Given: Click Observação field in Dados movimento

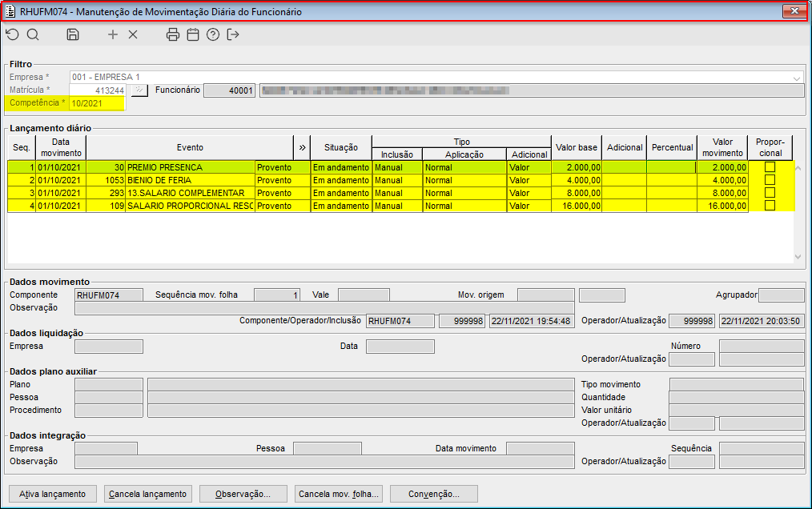Looking at the screenshot, I should tap(324, 308).
